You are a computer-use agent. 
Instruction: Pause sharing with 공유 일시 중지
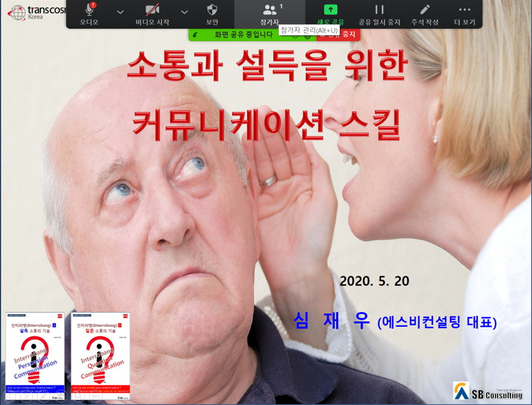pos(379,14)
